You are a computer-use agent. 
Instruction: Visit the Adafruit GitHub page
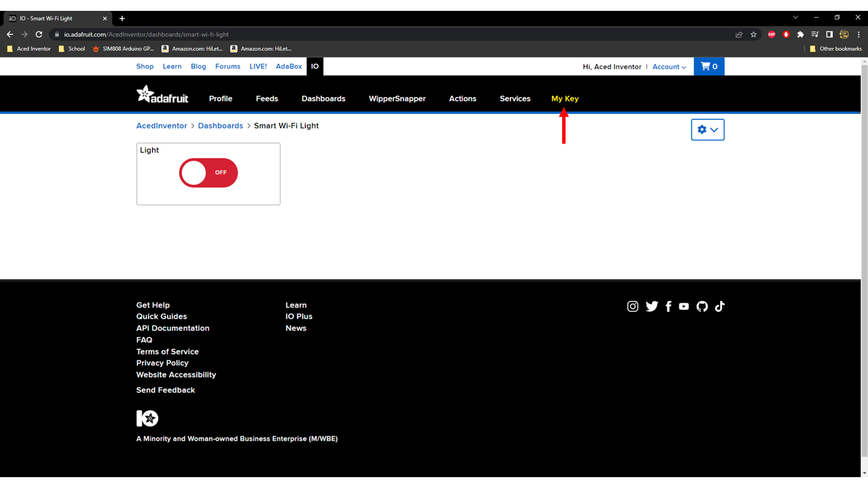pos(702,306)
